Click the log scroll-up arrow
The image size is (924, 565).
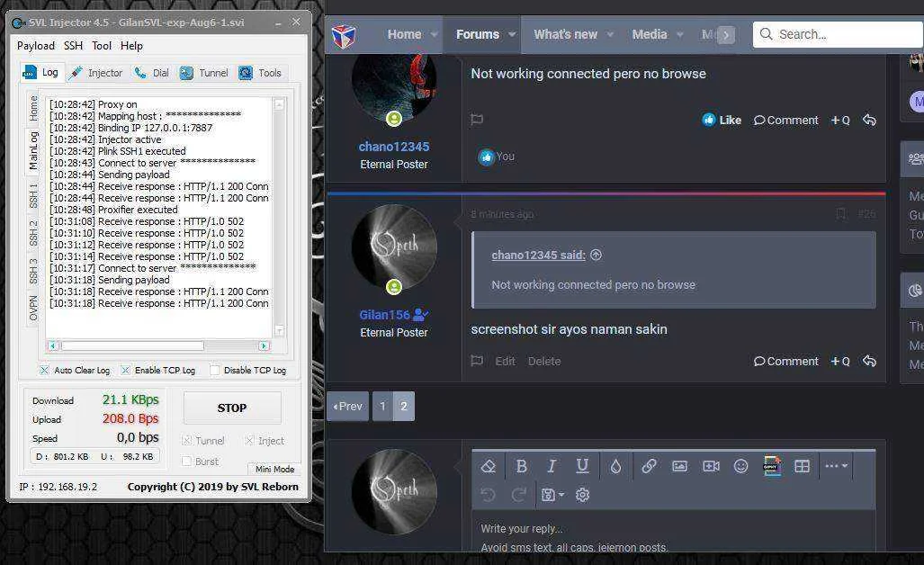click(279, 104)
